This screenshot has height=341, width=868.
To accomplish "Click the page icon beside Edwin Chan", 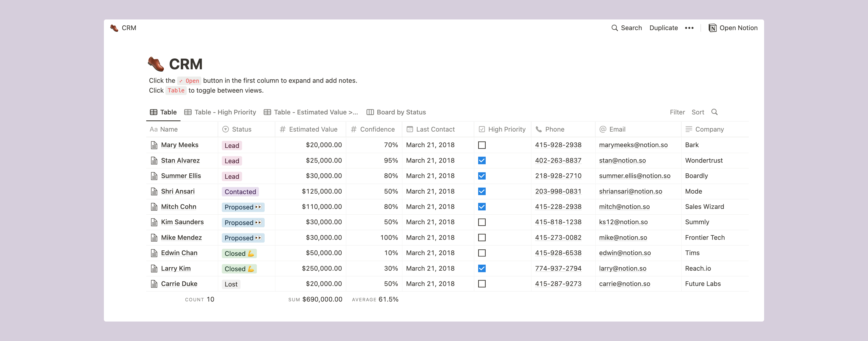I will (154, 253).
